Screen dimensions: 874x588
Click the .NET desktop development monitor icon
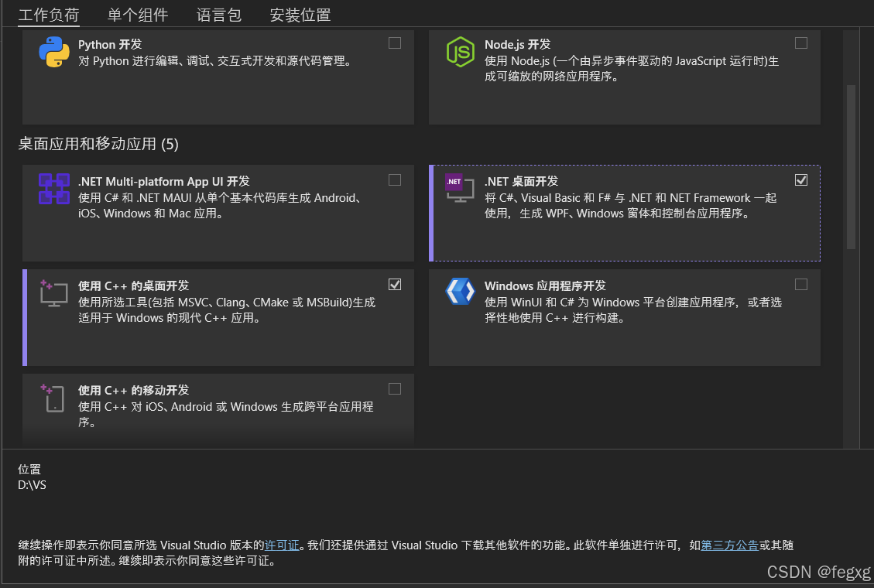460,188
